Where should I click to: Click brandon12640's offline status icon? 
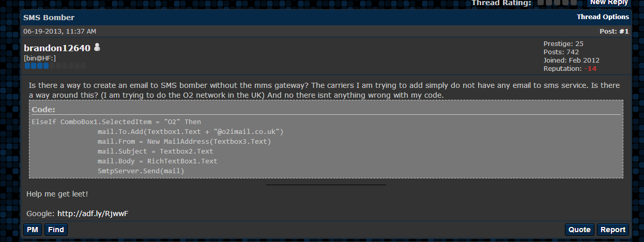(97, 48)
